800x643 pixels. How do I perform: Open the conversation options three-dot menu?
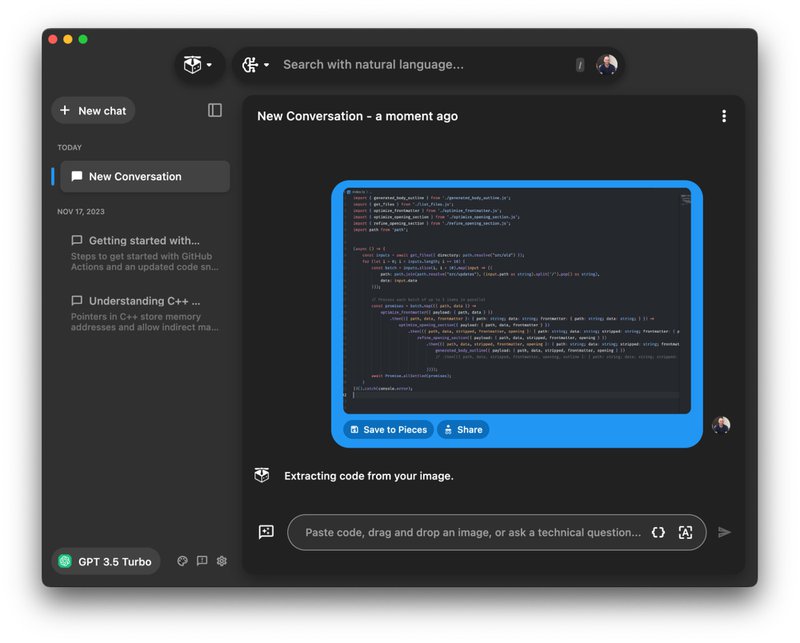(x=724, y=116)
